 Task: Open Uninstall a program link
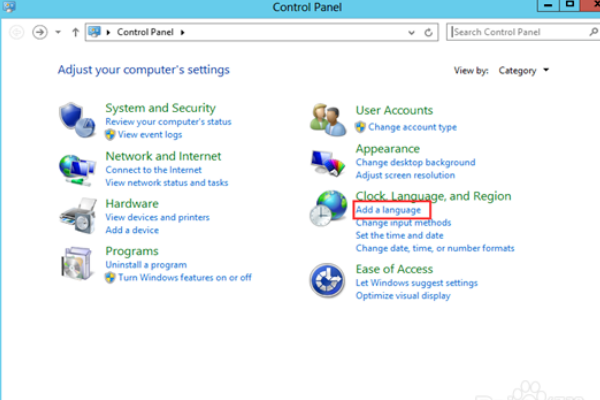coord(146,265)
